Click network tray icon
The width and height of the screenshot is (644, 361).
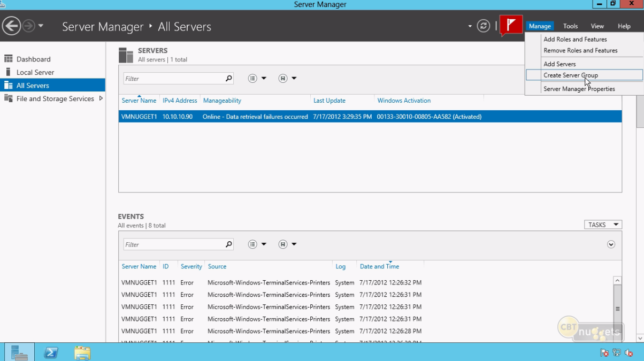tap(617, 353)
